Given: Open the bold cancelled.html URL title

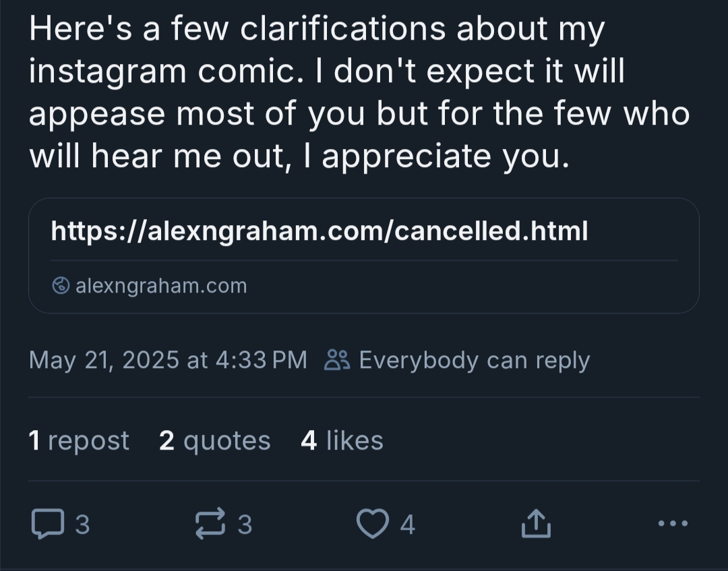Looking at the screenshot, I should [320, 231].
